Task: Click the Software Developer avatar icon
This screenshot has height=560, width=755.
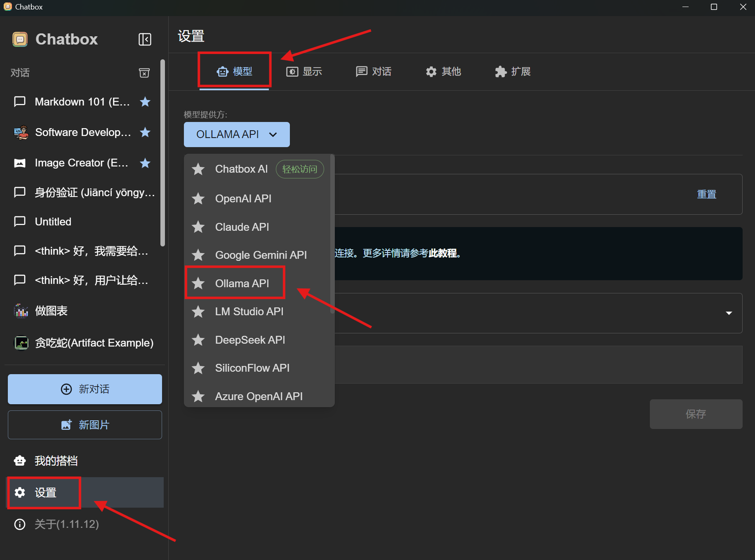Action: pyautogui.click(x=21, y=132)
